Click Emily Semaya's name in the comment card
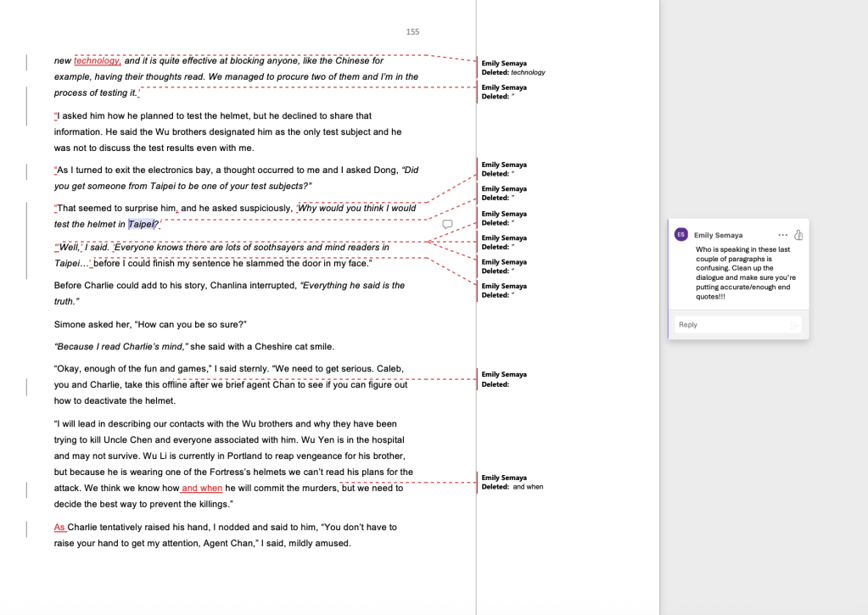Image resolution: width=868 pixels, height=615 pixels. click(718, 235)
